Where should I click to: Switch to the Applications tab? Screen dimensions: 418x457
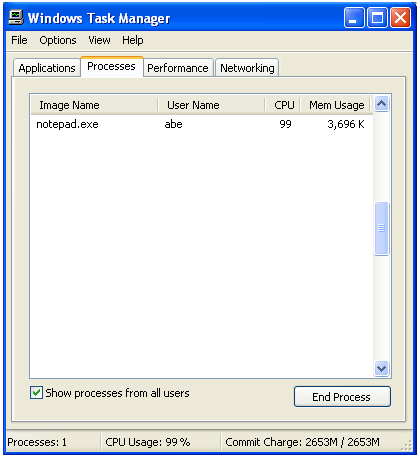pos(47,68)
